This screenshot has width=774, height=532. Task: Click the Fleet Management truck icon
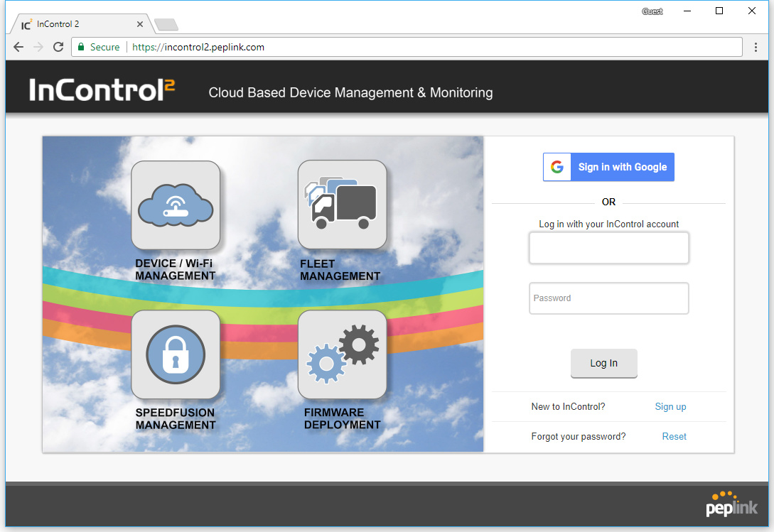pyautogui.click(x=342, y=205)
